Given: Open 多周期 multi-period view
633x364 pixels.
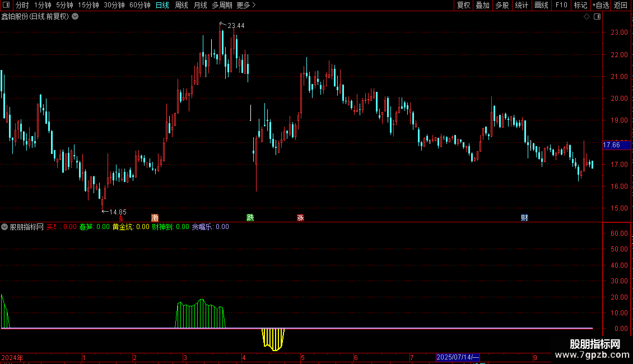Looking at the screenshot, I should (222, 5).
